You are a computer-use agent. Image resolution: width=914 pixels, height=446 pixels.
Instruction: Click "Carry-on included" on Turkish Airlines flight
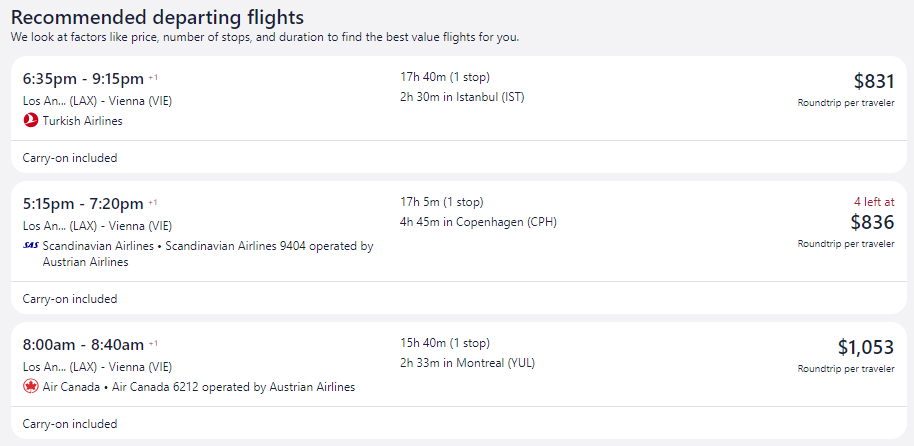coord(70,158)
